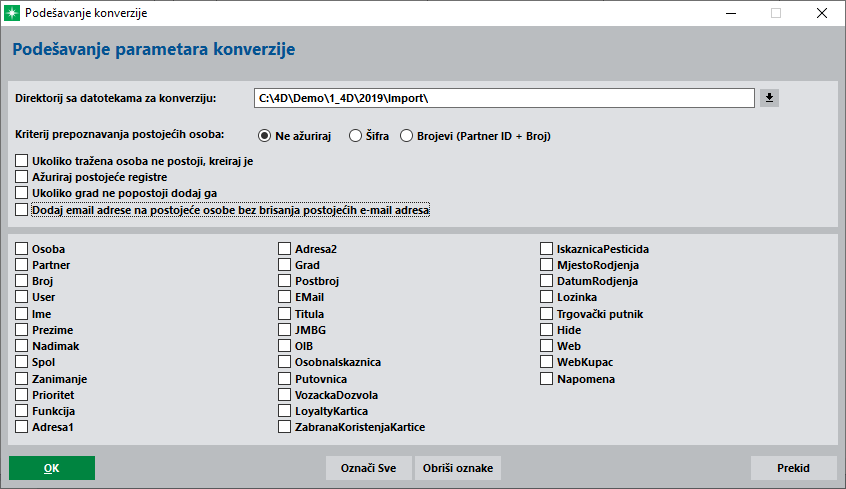Viewport: 846px width, 489px height.
Task: Click the 'Označi Sve' button
Action: (368, 469)
